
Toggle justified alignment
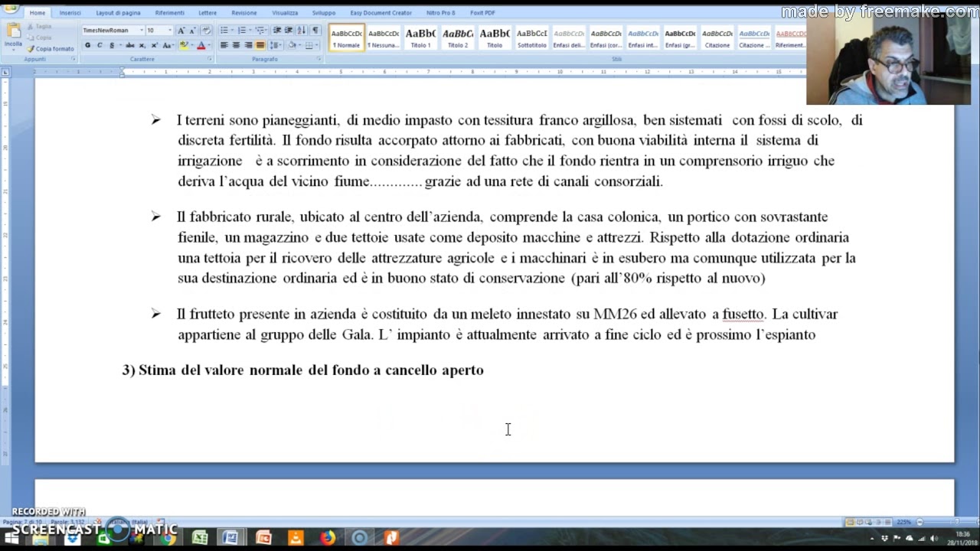tap(260, 46)
